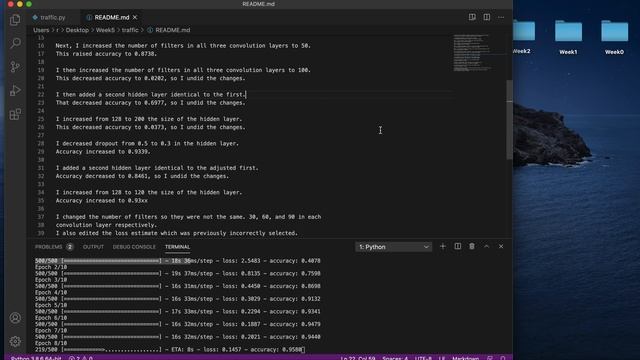Open the Manage gear icon
The width and height of the screenshot is (640, 360).
15,341
